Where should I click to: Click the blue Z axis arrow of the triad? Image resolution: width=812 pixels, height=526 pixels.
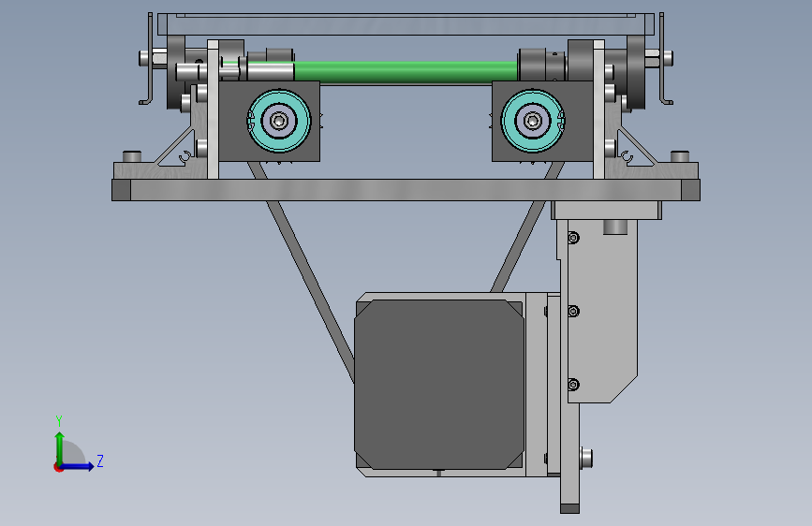tap(78, 466)
